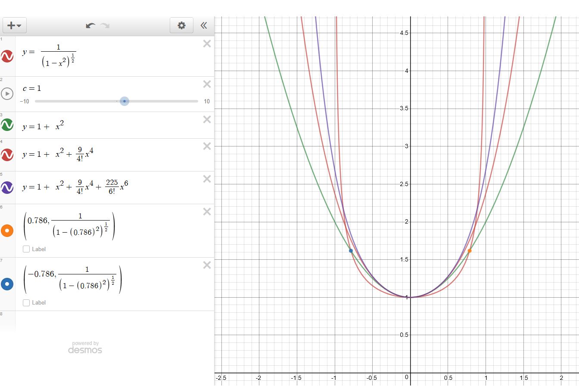Click the c slider thumb handle
The image size is (579, 392).
[x=125, y=101]
